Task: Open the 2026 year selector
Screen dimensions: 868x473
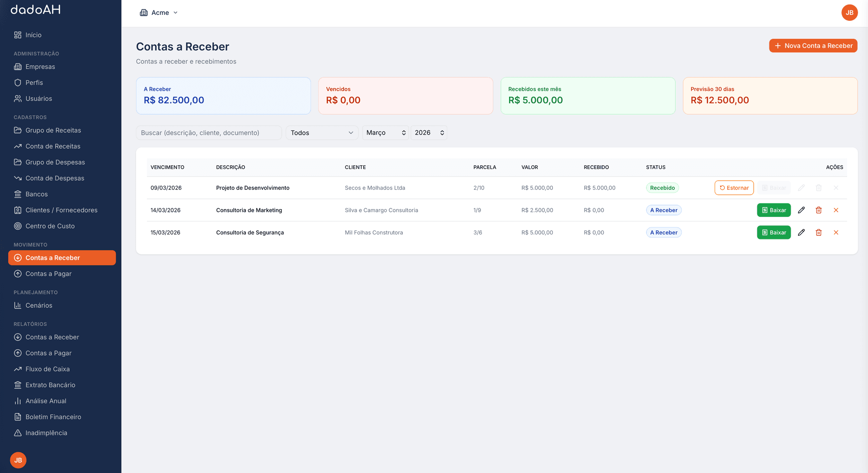Action: pos(429,133)
